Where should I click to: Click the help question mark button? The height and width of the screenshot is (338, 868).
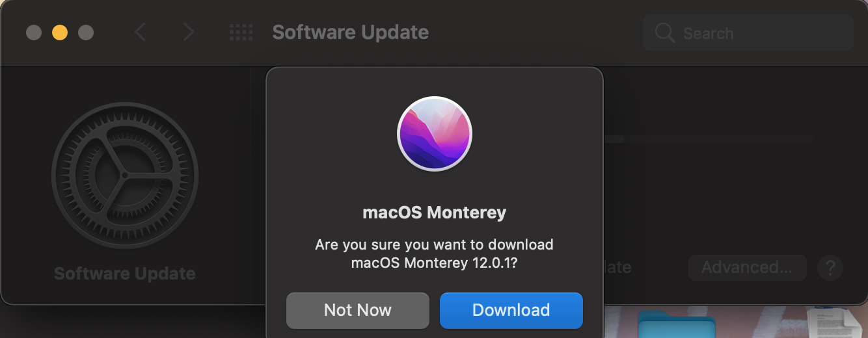[x=830, y=268]
